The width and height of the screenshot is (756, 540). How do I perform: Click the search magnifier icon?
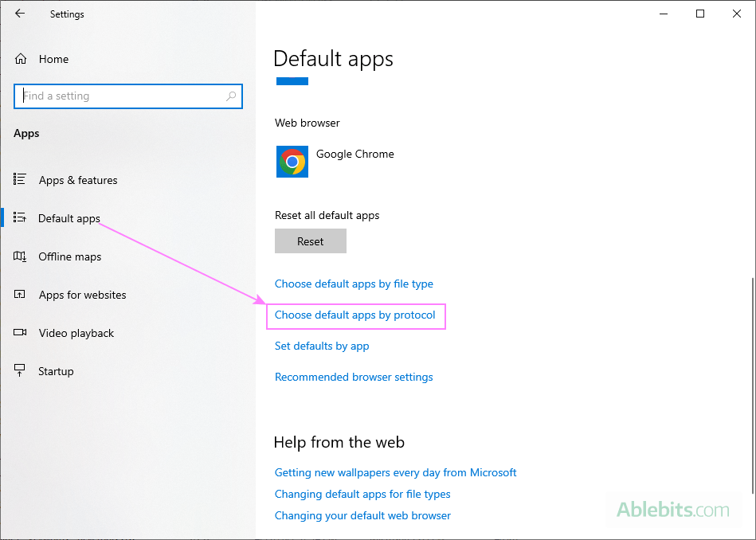point(231,96)
